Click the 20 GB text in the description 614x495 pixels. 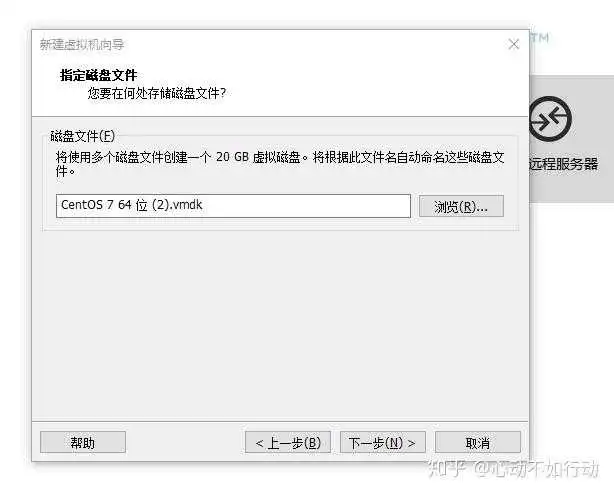point(232,157)
